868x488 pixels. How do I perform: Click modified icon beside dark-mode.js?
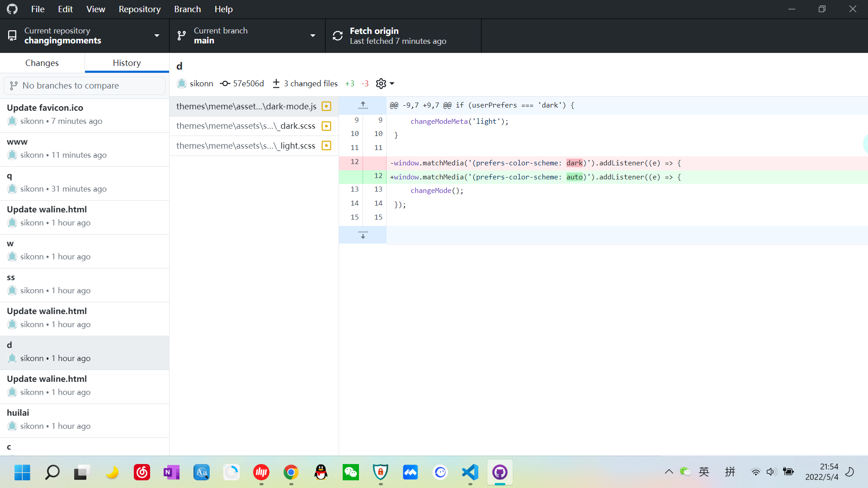point(326,106)
